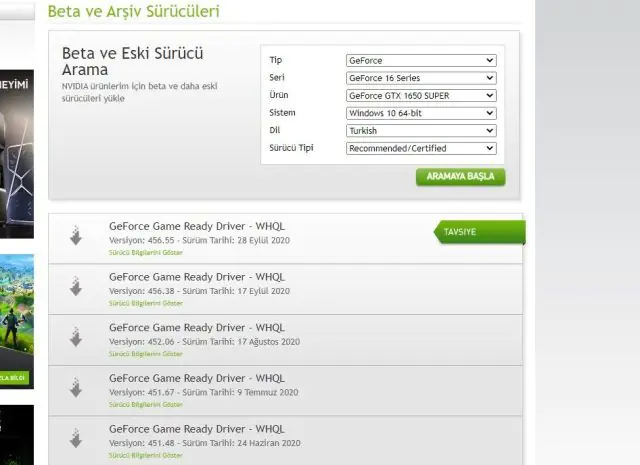Screen dimensions: 640x465
Task: Open GeForce Game Ready Driver dated 17 Ağustos 2020
Action: pos(197,327)
